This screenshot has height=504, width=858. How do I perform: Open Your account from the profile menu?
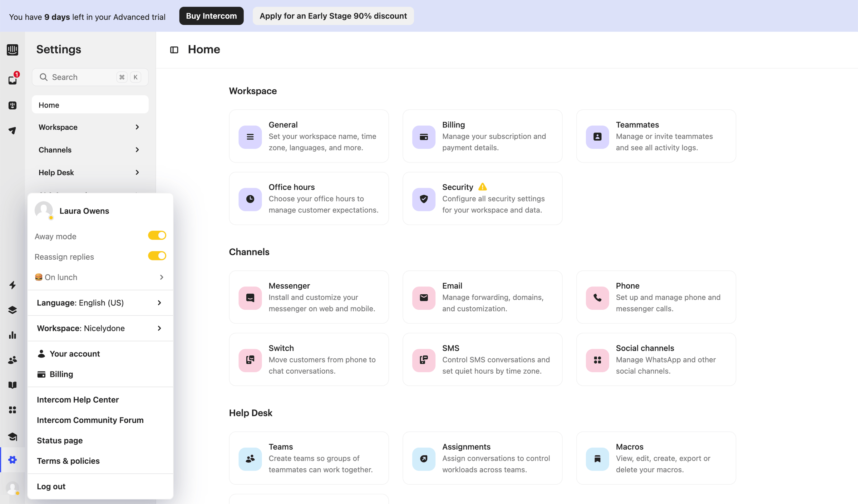[x=100, y=354]
